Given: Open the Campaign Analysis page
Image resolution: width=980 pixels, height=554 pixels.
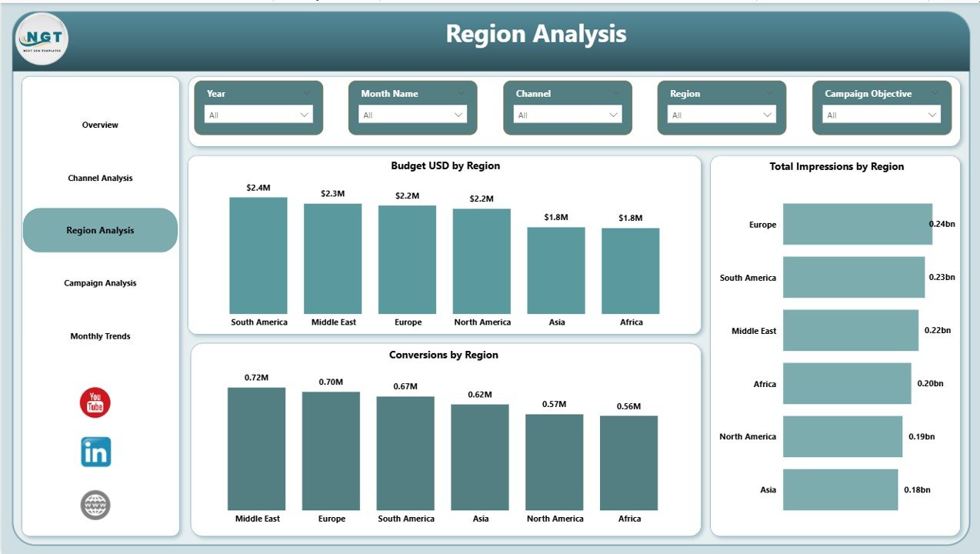Looking at the screenshot, I should 100,283.
